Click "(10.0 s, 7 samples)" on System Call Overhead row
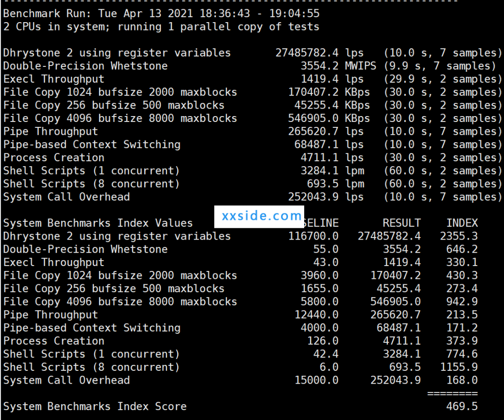504x420 pixels. (443, 197)
